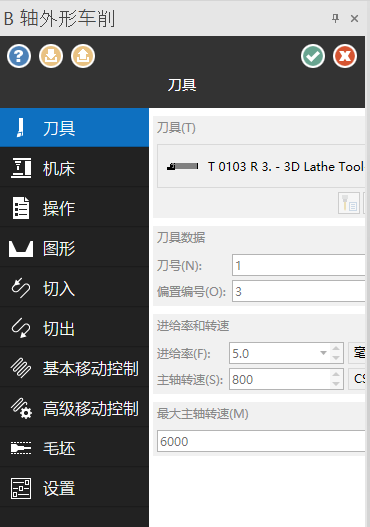Select the 3D Lathe Tool thumbnail entry

(261, 166)
